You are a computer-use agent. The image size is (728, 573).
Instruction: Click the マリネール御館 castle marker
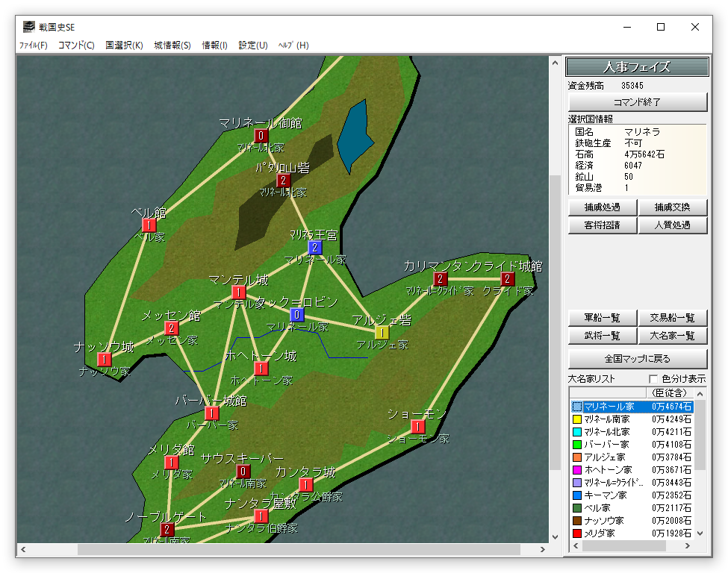point(261,136)
